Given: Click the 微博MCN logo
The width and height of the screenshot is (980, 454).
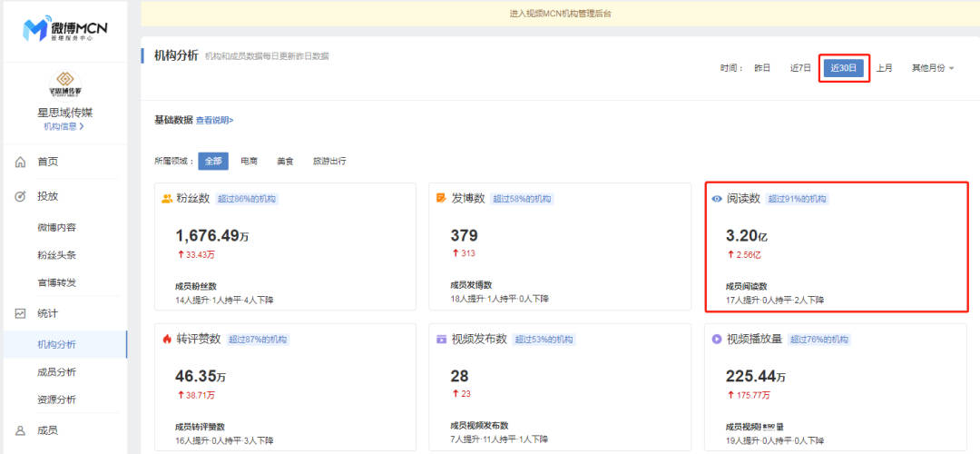Looking at the screenshot, I should (x=64, y=29).
